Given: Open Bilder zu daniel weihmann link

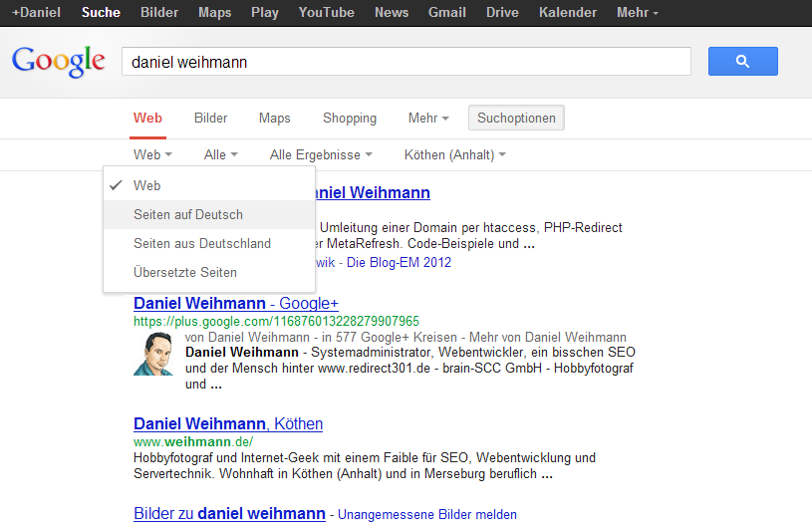Looking at the screenshot, I should [229, 513].
